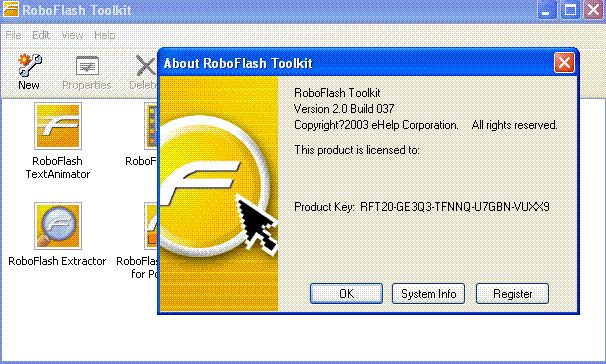Viewport: 606px width, 364px height.
Task: Open the View menu
Action: 72,35
